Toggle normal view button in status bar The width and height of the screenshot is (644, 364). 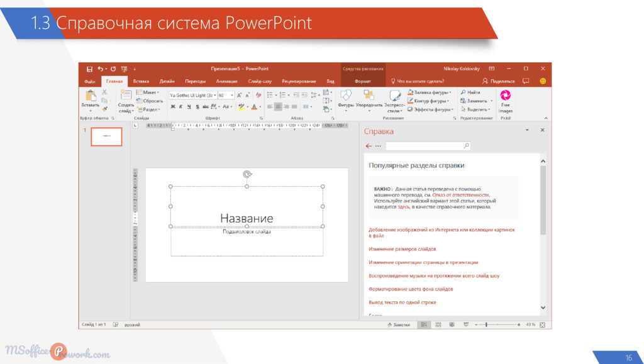click(x=424, y=324)
